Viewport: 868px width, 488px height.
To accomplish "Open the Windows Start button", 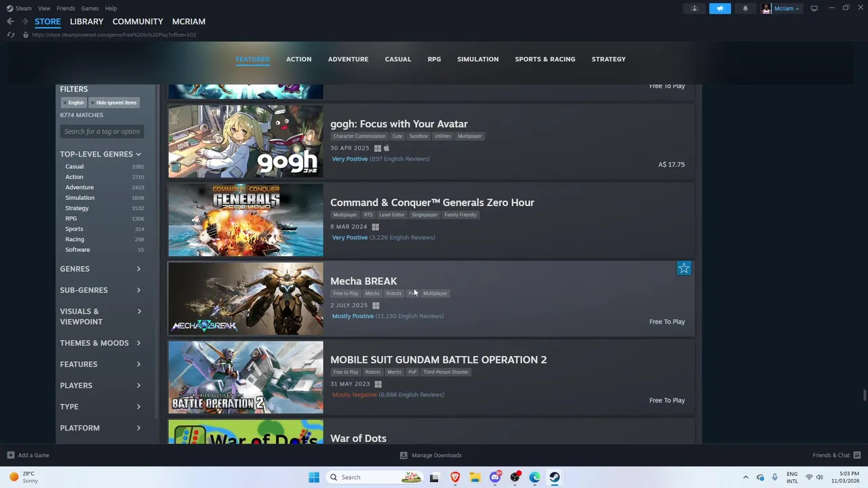I will (x=314, y=477).
